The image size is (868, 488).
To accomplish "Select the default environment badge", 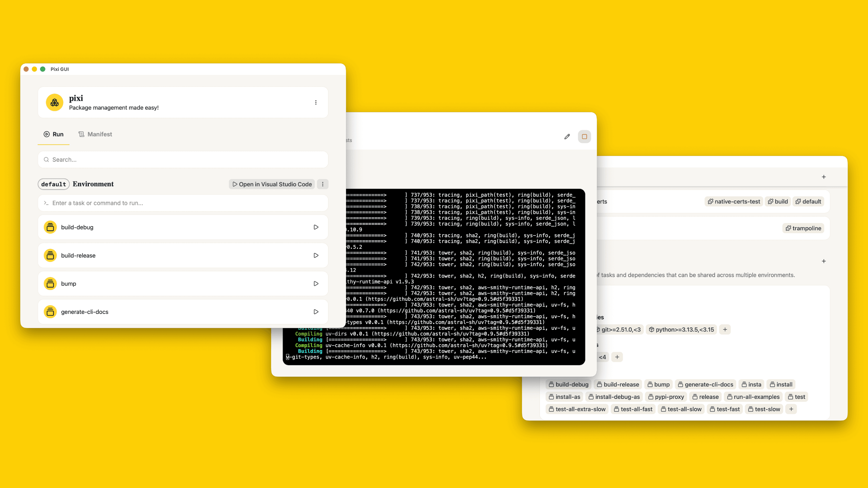I will tap(54, 184).
